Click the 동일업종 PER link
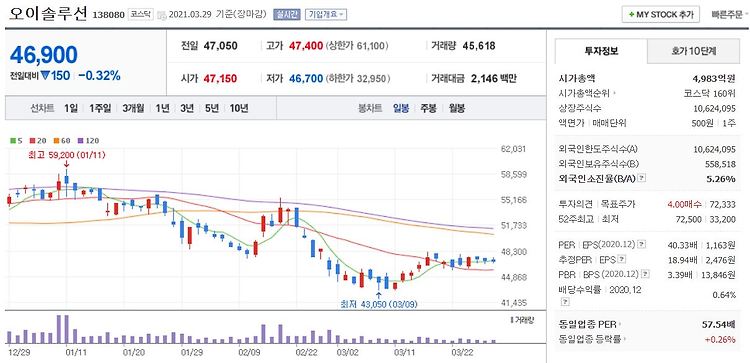 587,324
